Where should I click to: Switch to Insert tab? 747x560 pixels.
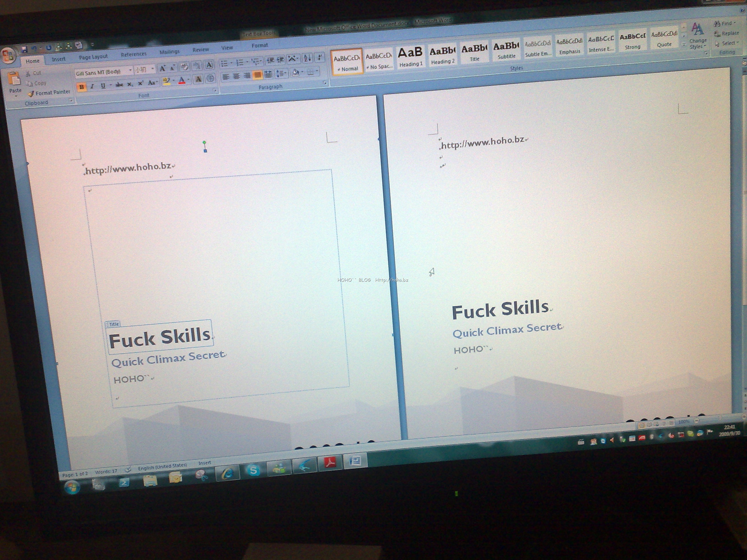(59, 59)
